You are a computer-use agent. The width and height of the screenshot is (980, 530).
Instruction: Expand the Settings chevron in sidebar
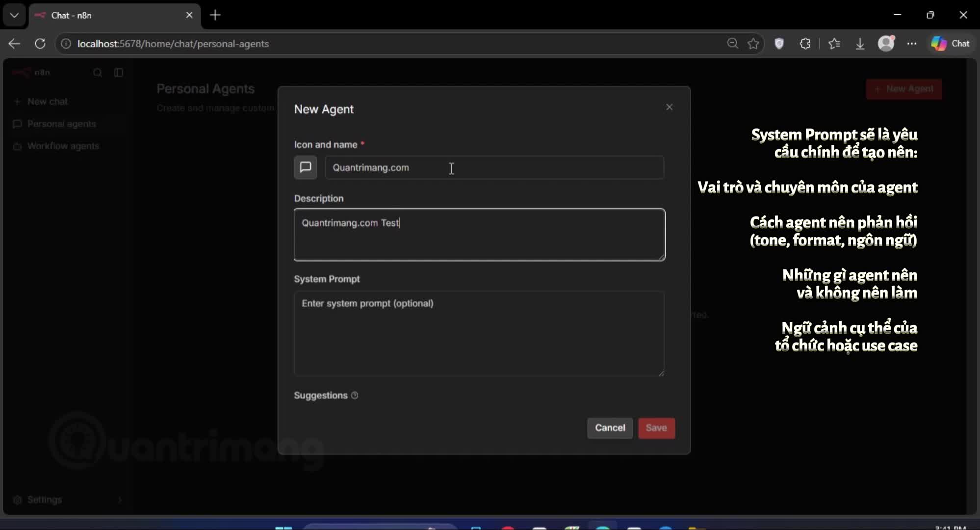pos(120,500)
